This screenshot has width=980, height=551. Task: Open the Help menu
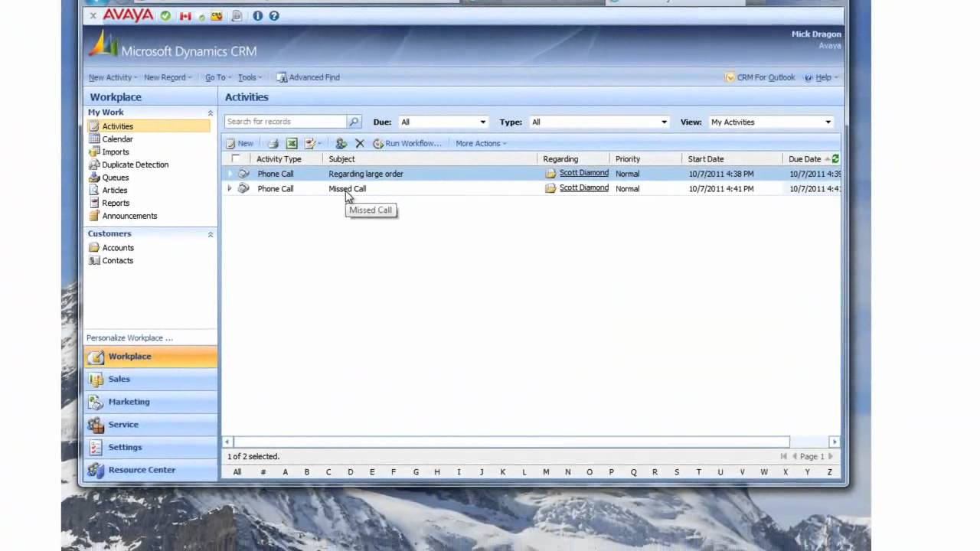(821, 77)
